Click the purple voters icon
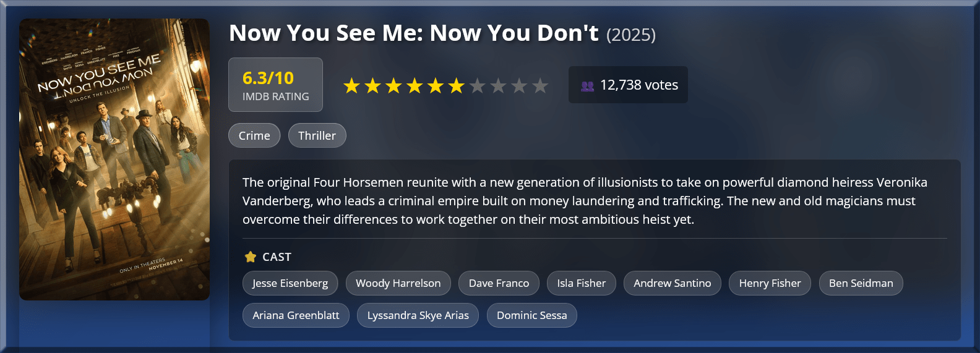 click(587, 86)
